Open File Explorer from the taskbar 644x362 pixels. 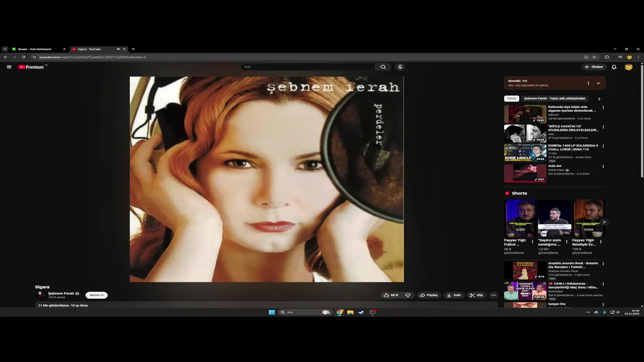click(x=350, y=312)
